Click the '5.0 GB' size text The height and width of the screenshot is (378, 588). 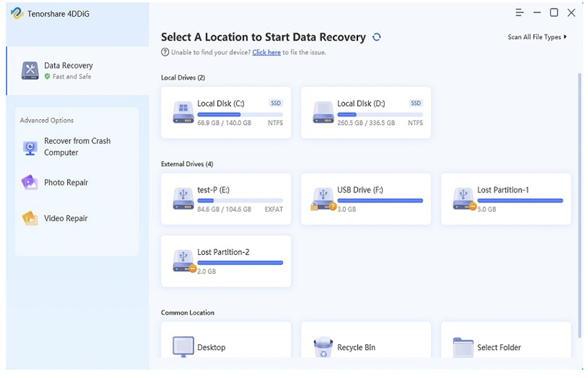(486, 209)
